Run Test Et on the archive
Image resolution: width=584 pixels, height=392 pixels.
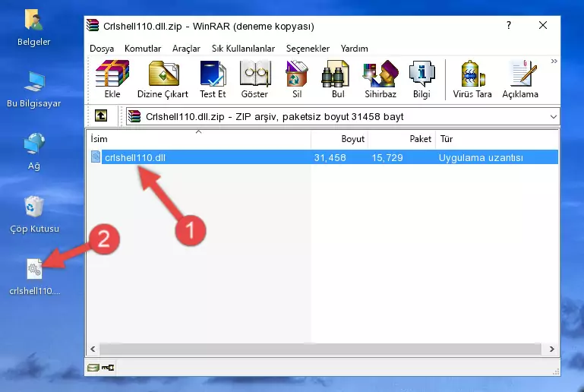tap(213, 79)
